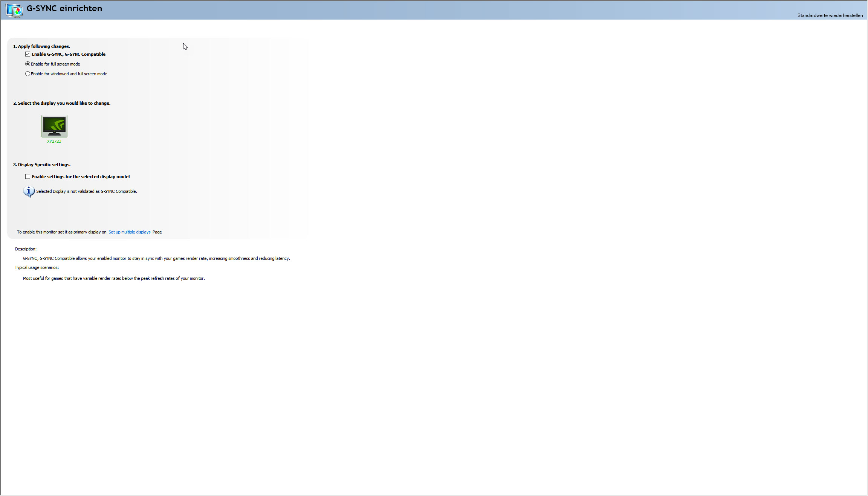Image resolution: width=868 pixels, height=496 pixels.
Task: Select Enable for windowed and full screen mode
Action: click(x=28, y=74)
